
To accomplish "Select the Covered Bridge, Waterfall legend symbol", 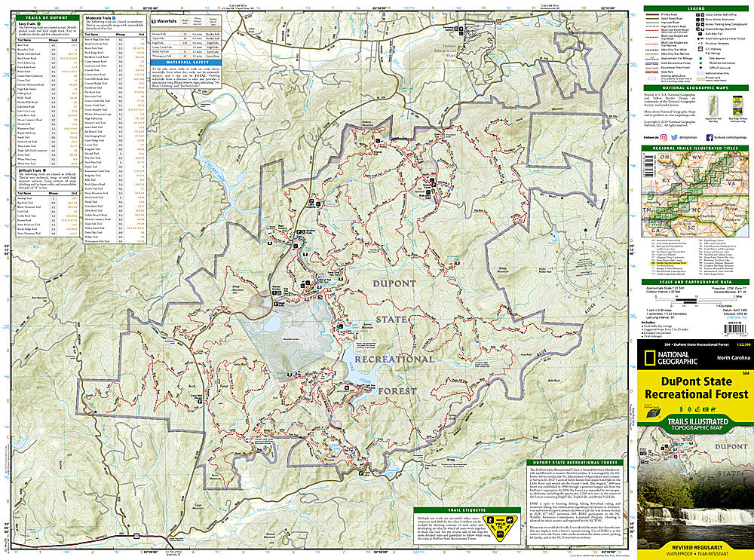I will [x=700, y=29].
